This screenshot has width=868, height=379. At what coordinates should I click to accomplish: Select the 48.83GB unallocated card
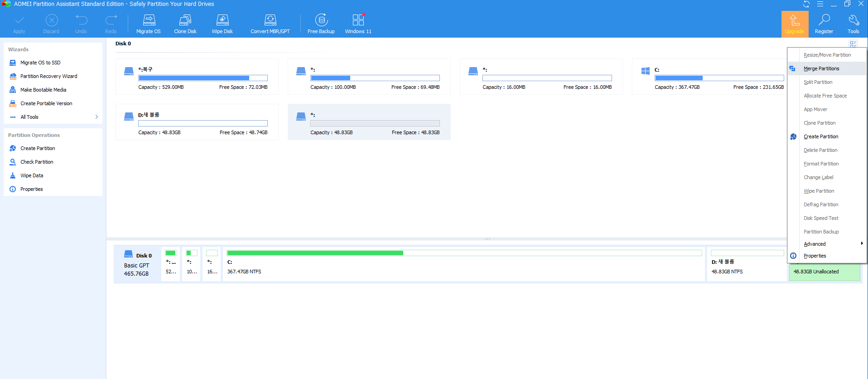coord(369,122)
